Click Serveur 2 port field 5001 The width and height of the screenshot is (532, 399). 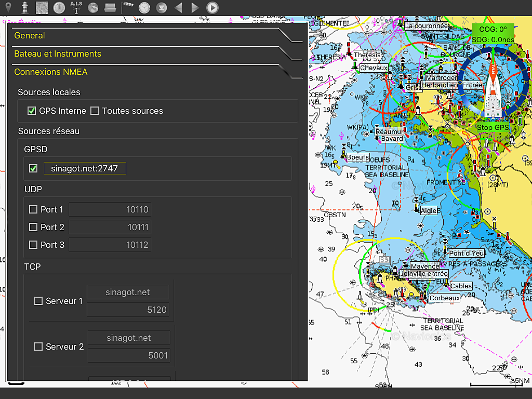click(129, 355)
